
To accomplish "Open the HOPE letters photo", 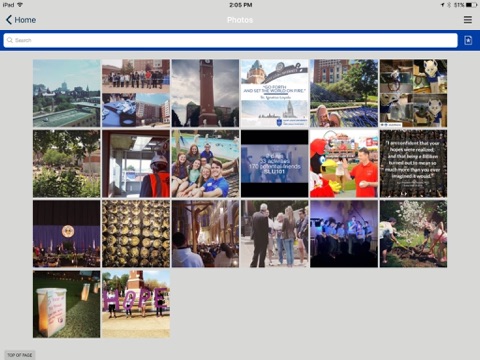I will click(136, 304).
